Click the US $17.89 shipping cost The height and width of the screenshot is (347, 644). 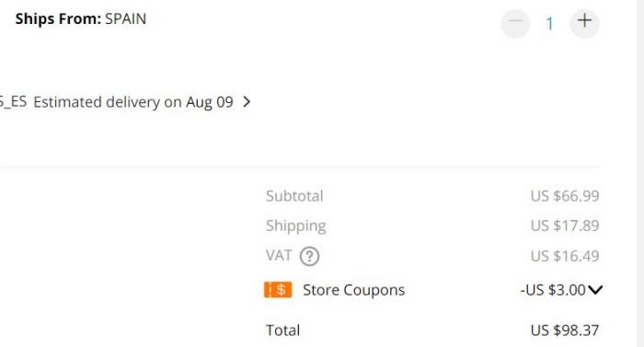click(x=565, y=226)
